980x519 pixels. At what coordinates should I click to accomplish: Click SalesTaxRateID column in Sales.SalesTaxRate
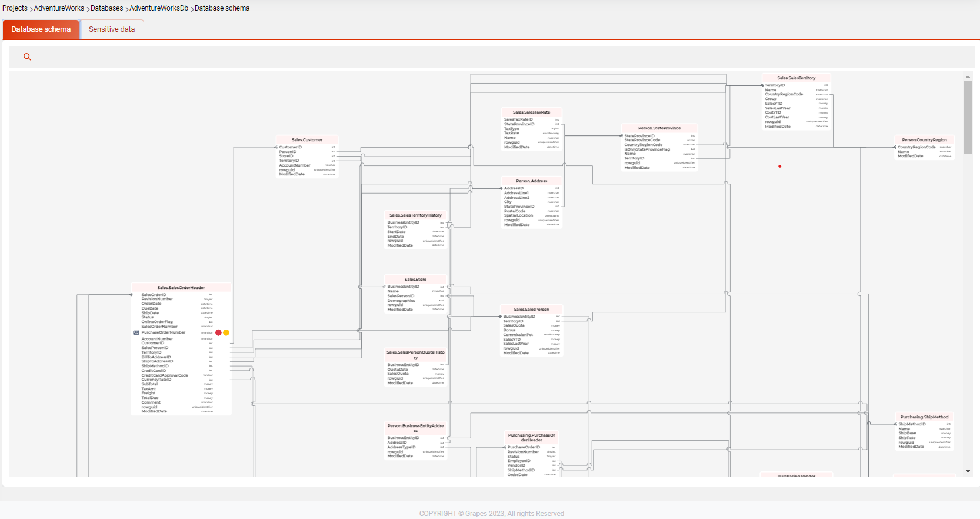pyautogui.click(x=518, y=119)
